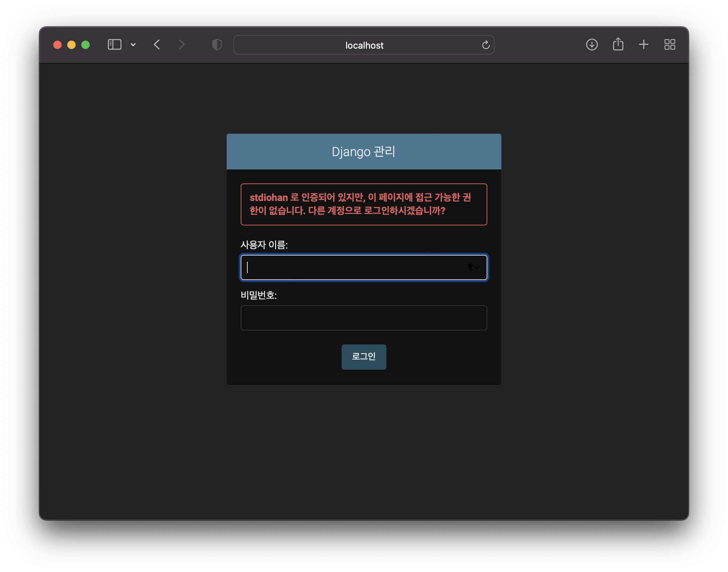
Task: Open the password autofill key dropdown
Action: coord(473,267)
